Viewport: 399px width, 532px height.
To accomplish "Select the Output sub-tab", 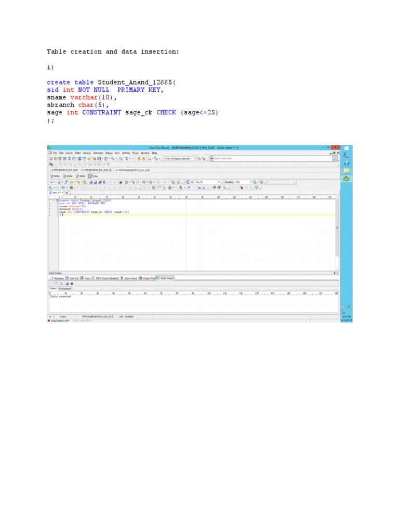I will (53, 288).
